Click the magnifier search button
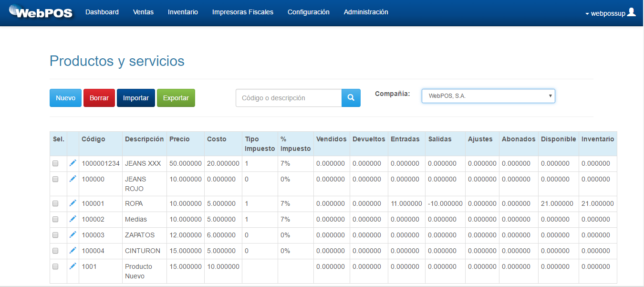The width and height of the screenshot is (644, 287). (351, 98)
